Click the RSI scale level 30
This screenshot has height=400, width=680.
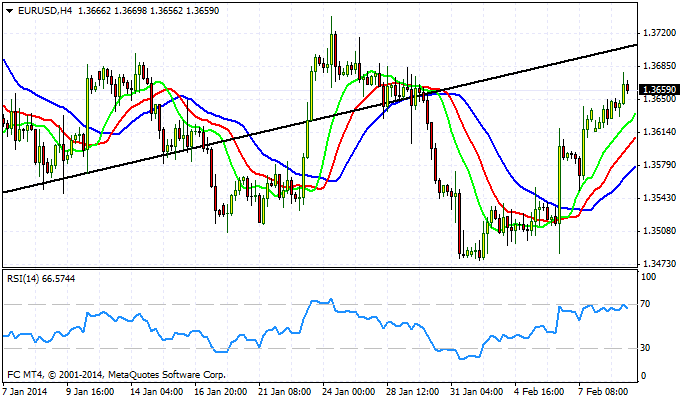[x=645, y=348]
